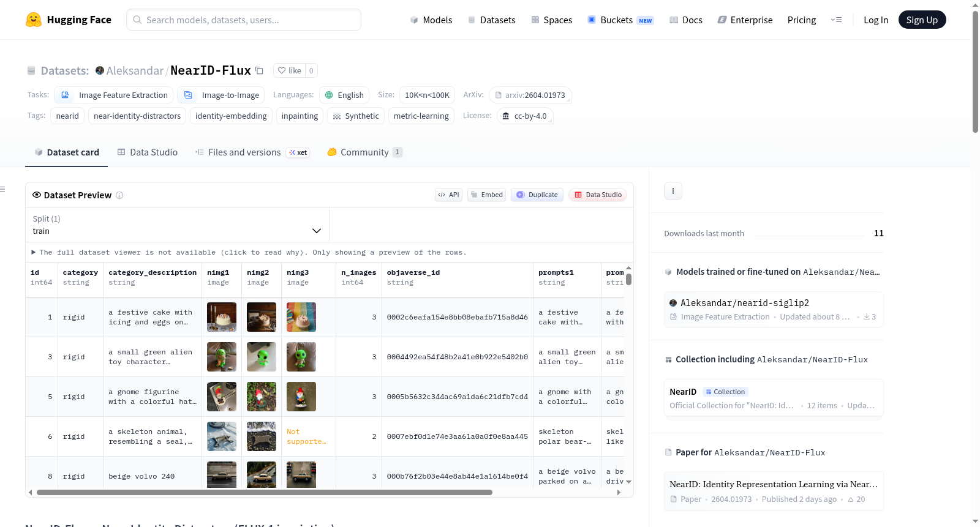
Task: Open the arxiv:2604.01973 tag
Action: (x=530, y=95)
